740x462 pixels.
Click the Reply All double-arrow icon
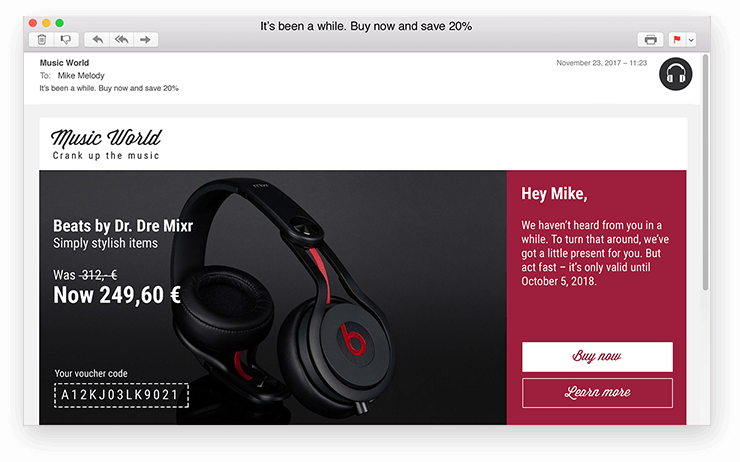pyautogui.click(x=122, y=40)
